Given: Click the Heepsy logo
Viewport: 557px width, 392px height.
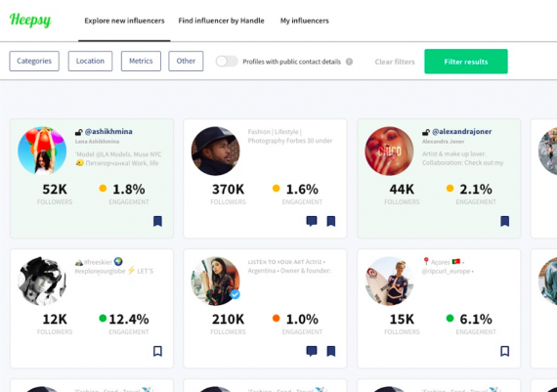Looking at the screenshot, I should pyautogui.click(x=30, y=20).
